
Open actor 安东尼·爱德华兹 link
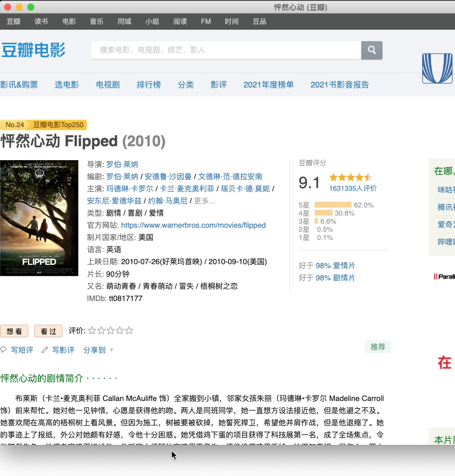[114, 201]
